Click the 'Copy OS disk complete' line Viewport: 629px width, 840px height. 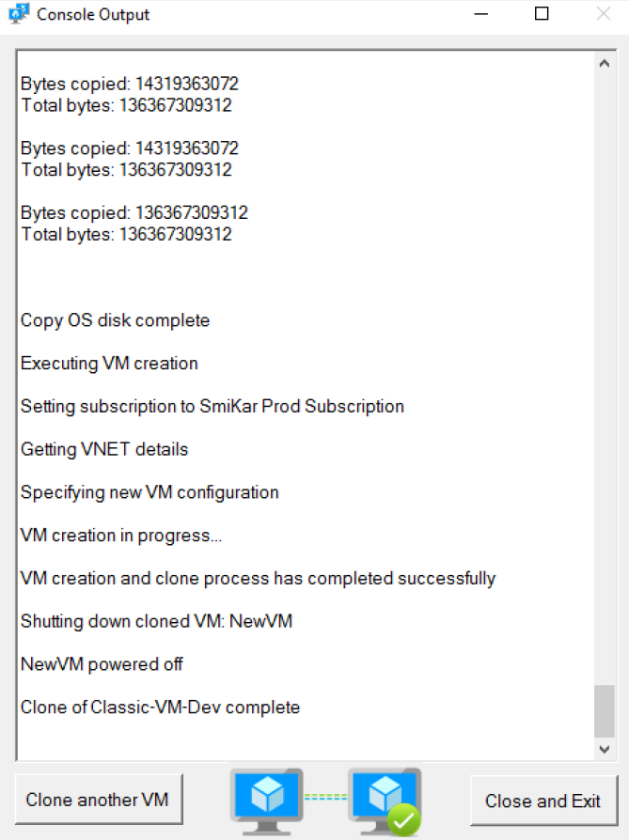coord(115,320)
